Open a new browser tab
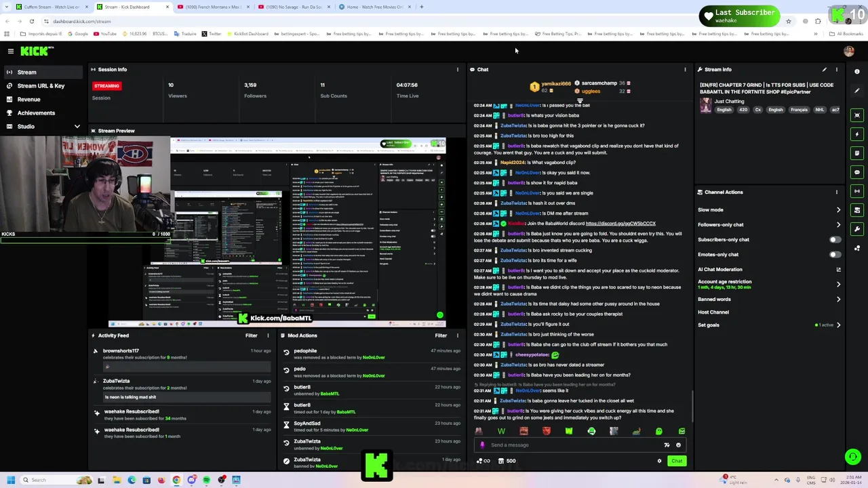The width and height of the screenshot is (868, 488). click(421, 7)
